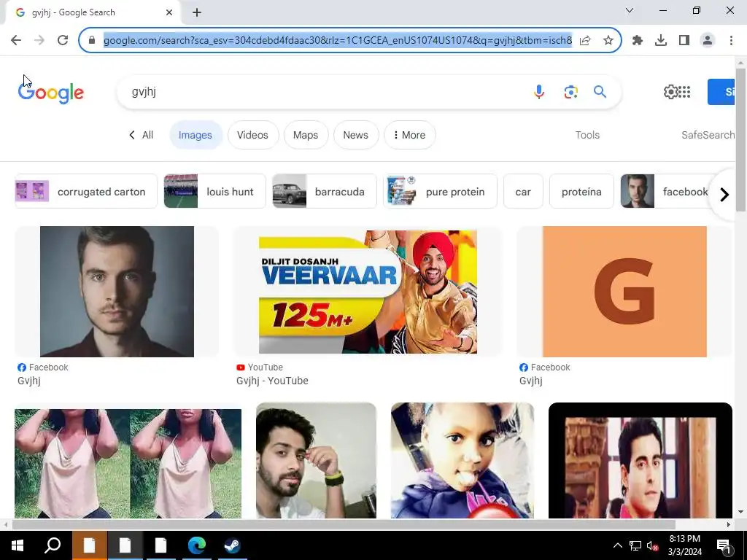Open the bearded man adjusting glasses image

coord(316,461)
